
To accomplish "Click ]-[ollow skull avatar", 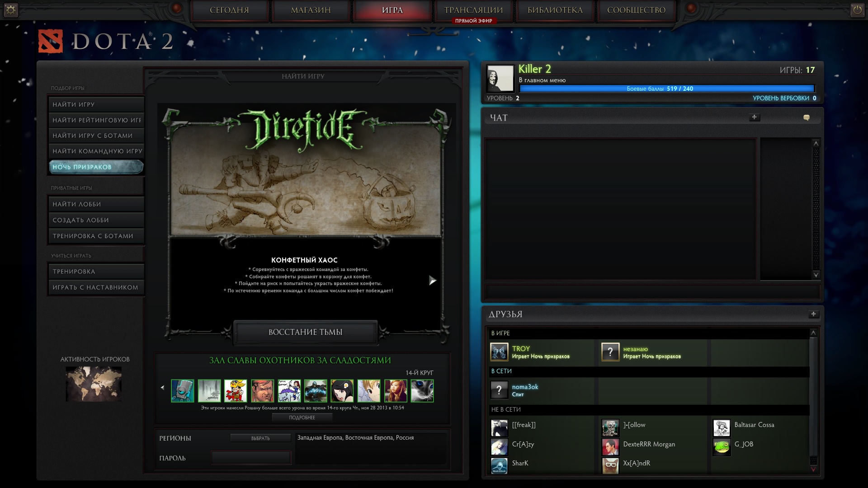I will pos(610,428).
